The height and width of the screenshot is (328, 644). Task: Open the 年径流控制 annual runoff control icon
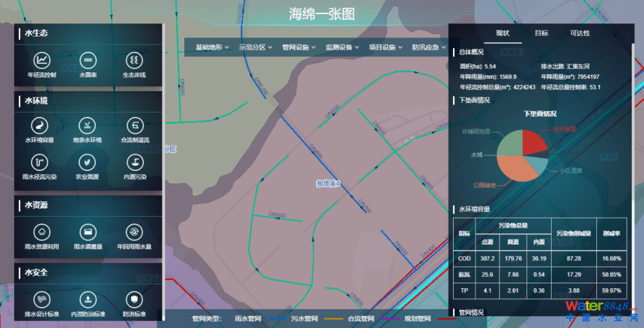42,61
